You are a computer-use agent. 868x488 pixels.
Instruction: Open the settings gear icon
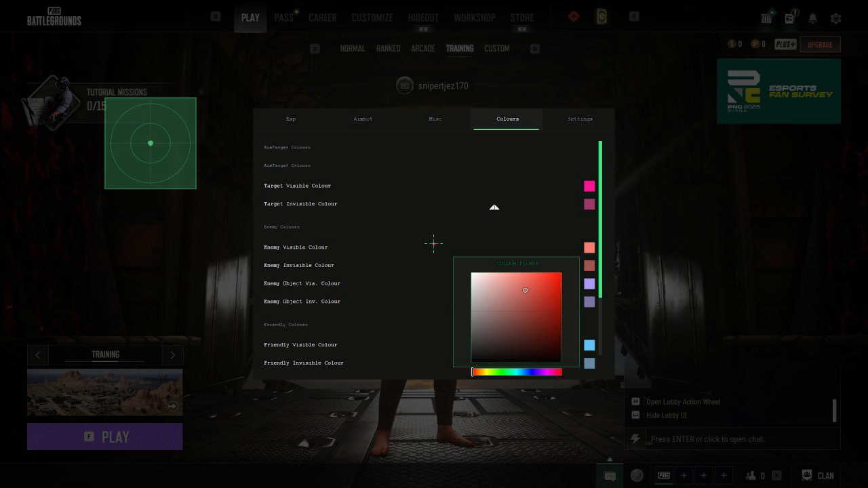tap(835, 18)
